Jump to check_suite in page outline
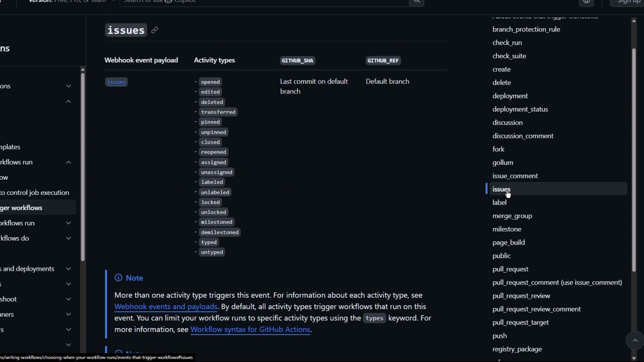 pyautogui.click(x=509, y=56)
